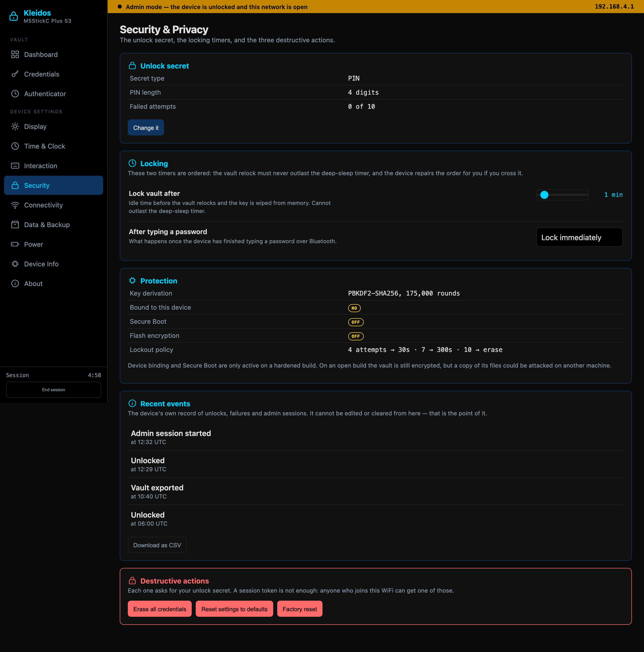Click the Power battery icon
This screenshot has width=644, height=652.
(x=15, y=244)
